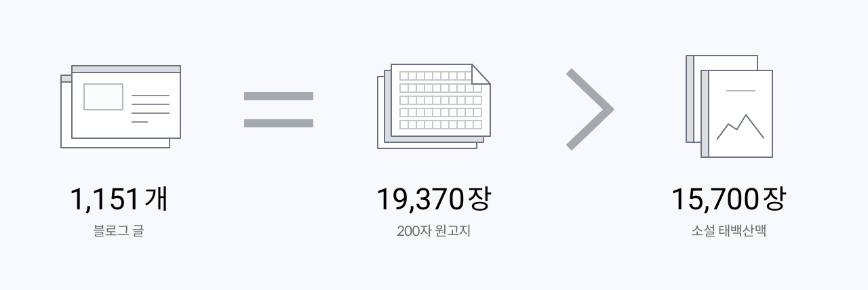Click the "소설 태백산맥" caption
This screenshot has width=868, height=290.
(x=729, y=231)
